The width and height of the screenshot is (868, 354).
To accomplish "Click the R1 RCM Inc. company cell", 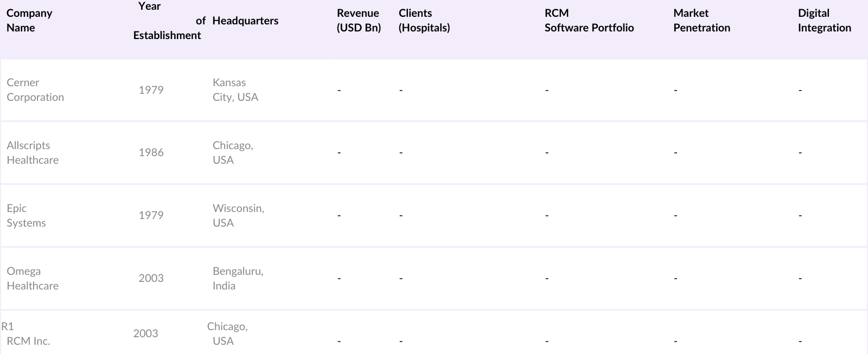I will [28, 334].
